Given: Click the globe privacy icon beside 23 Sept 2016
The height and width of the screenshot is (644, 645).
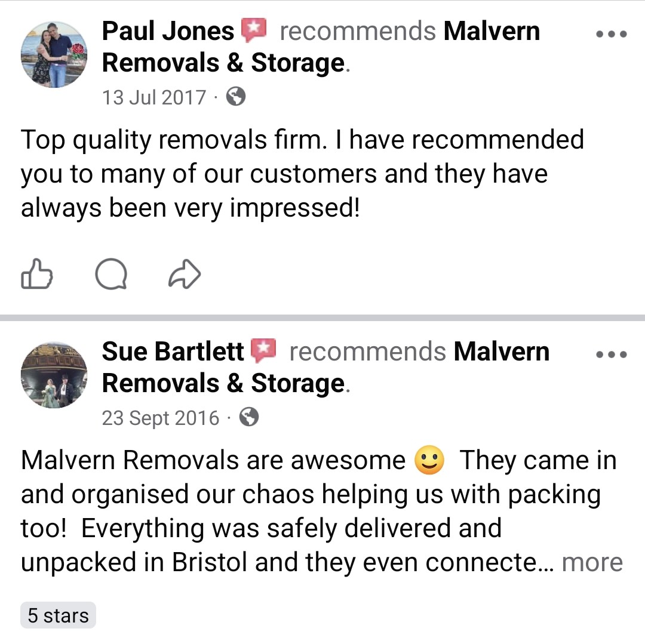Looking at the screenshot, I should pyautogui.click(x=249, y=417).
